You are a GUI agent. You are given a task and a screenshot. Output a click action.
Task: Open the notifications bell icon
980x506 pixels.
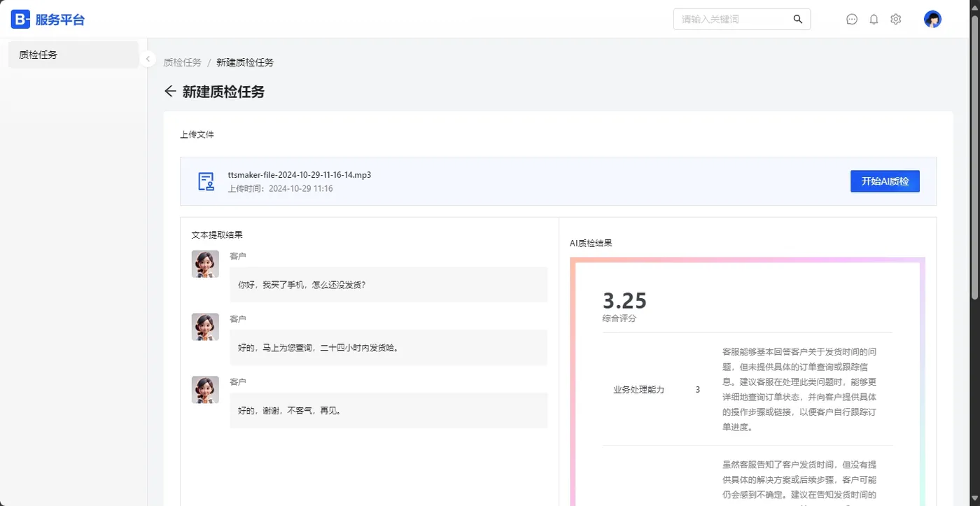pyautogui.click(x=874, y=20)
